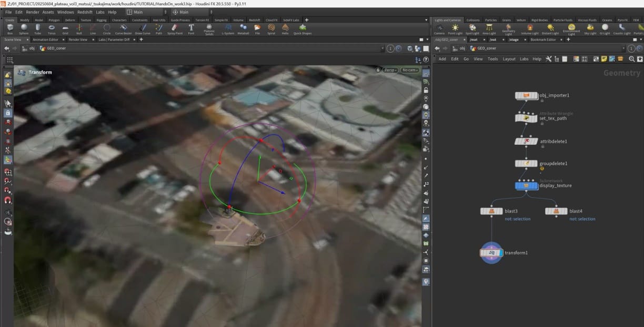Switch to the Render View tab
The height and width of the screenshot is (327, 644).
[77, 39]
